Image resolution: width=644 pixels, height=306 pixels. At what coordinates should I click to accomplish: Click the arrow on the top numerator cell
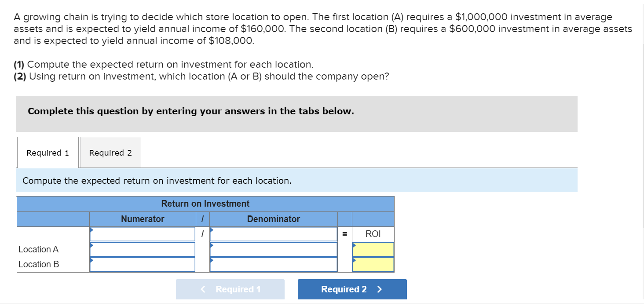click(91, 231)
